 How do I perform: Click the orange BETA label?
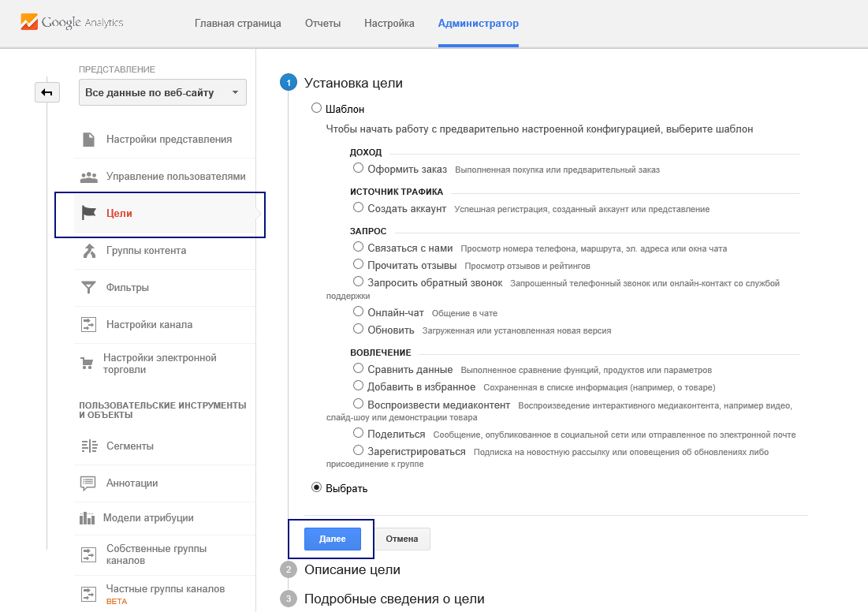coord(116,602)
